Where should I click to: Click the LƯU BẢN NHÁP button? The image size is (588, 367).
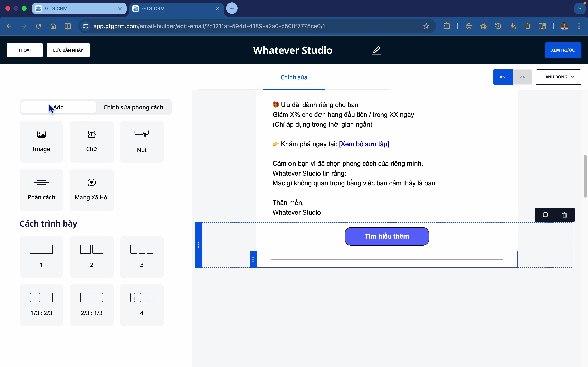coord(68,50)
